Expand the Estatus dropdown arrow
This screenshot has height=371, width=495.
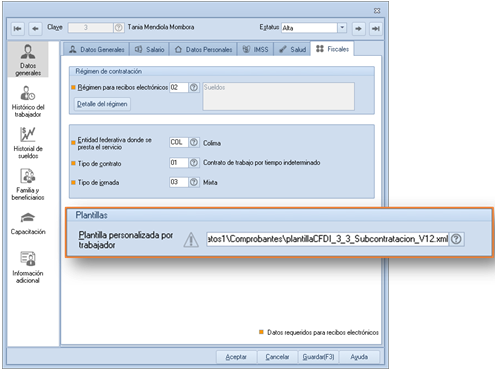click(x=342, y=28)
